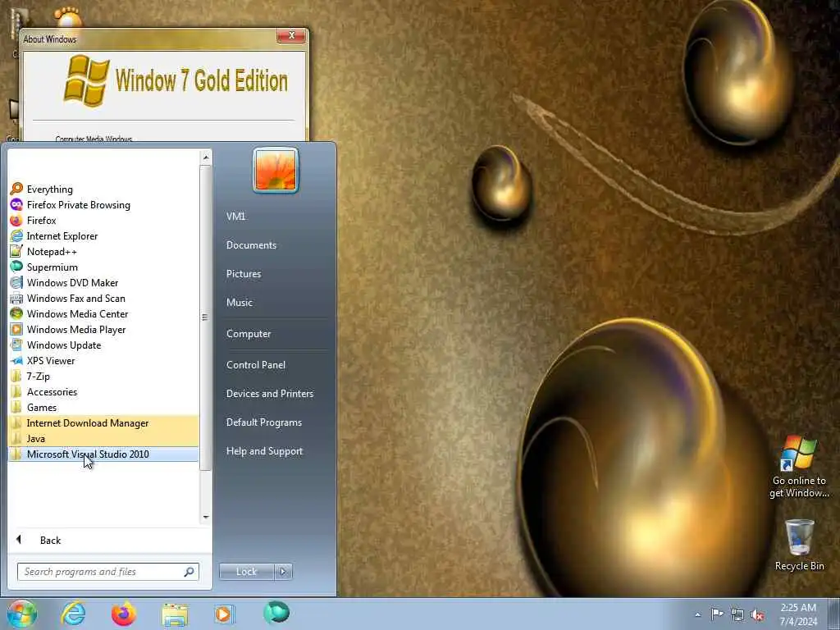Click the network tray icon
840x630 pixels.
[x=737, y=614]
